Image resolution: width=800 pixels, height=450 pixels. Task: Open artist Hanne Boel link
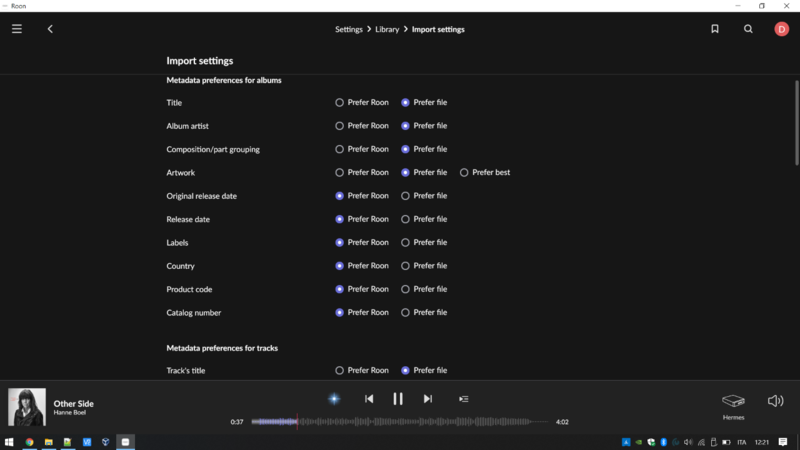(69, 413)
